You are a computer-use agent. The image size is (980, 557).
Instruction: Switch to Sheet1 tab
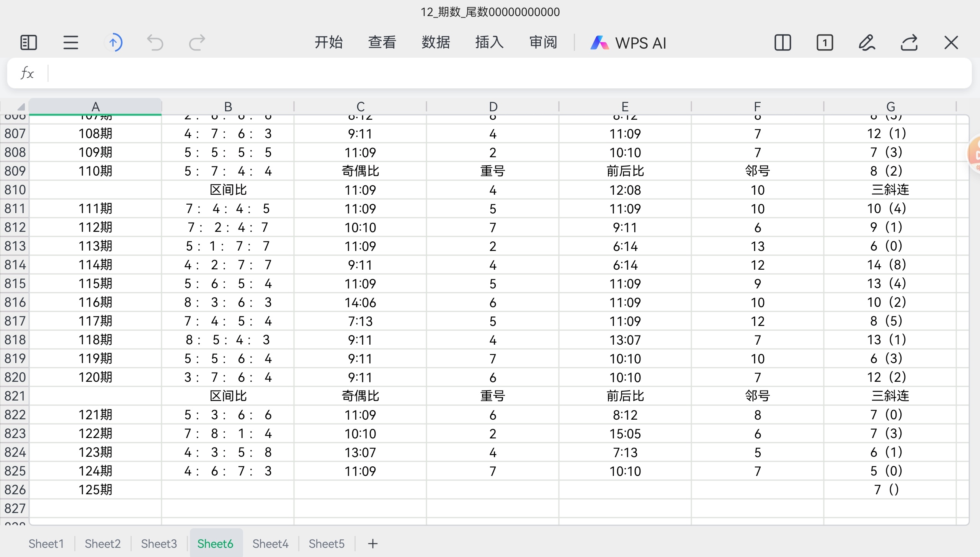(46, 544)
